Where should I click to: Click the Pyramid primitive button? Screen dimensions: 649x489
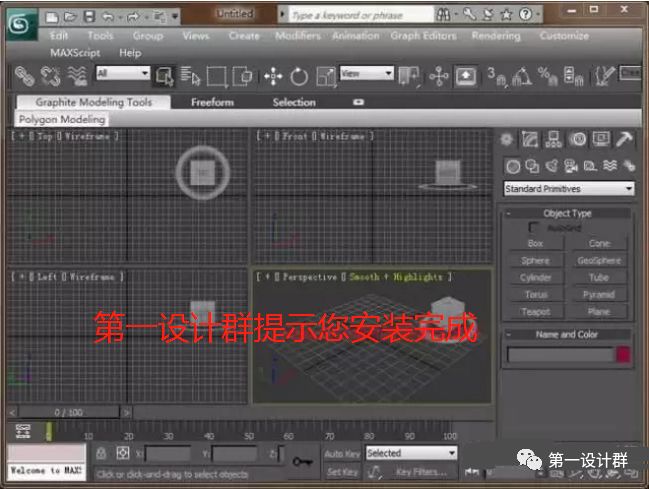click(x=599, y=294)
